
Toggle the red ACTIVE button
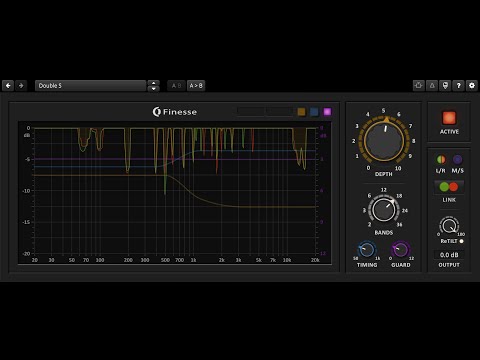click(449, 118)
